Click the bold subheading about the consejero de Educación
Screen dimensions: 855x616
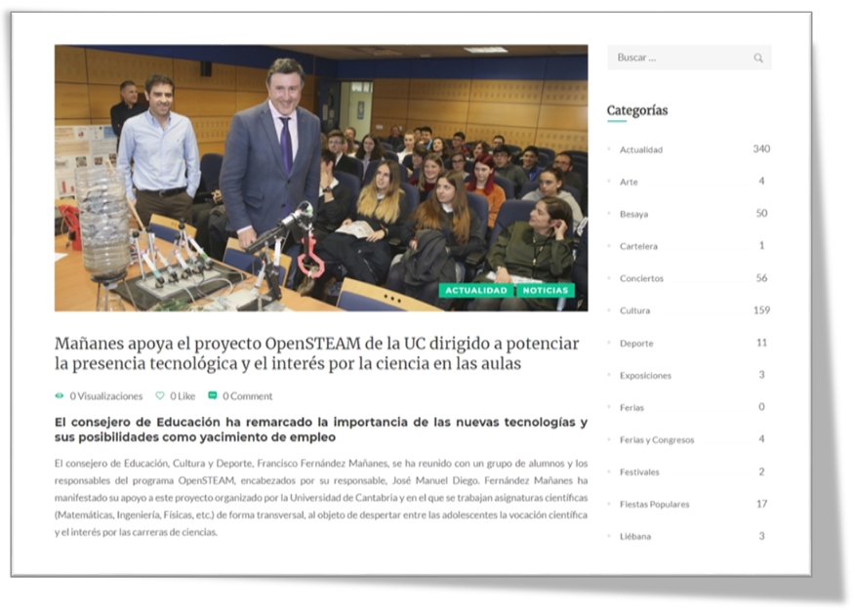[321, 430]
